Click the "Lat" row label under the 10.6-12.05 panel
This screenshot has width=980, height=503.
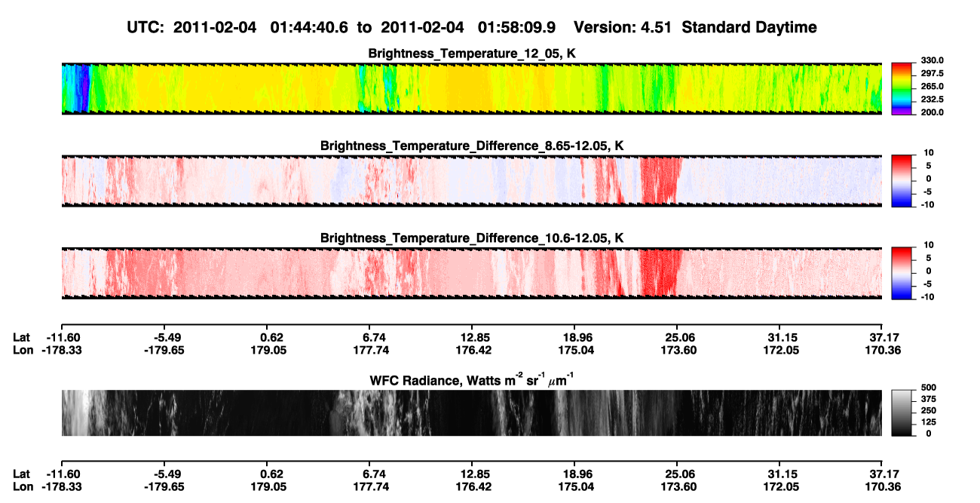pos(21,338)
